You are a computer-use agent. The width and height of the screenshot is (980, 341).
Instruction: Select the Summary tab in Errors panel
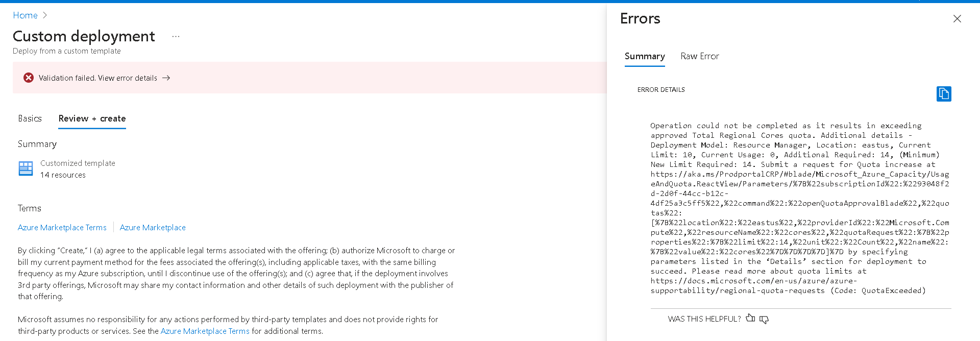[x=645, y=56]
